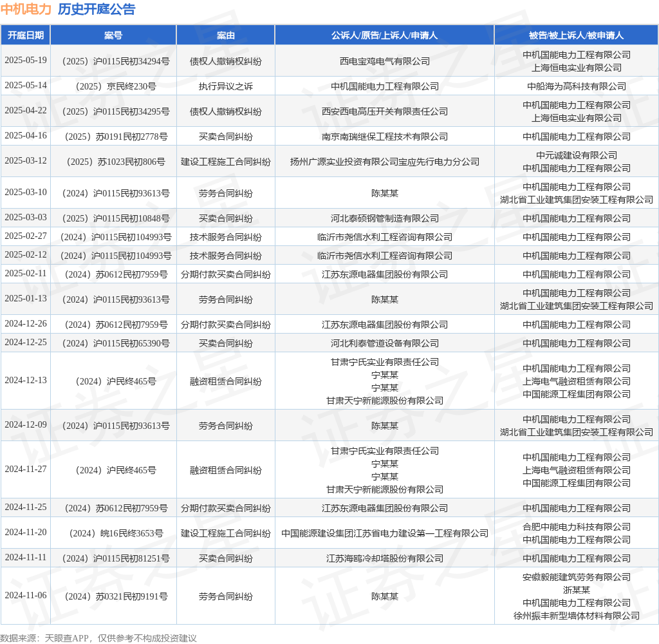Pick the date 2024-11-27

[x=26, y=469]
